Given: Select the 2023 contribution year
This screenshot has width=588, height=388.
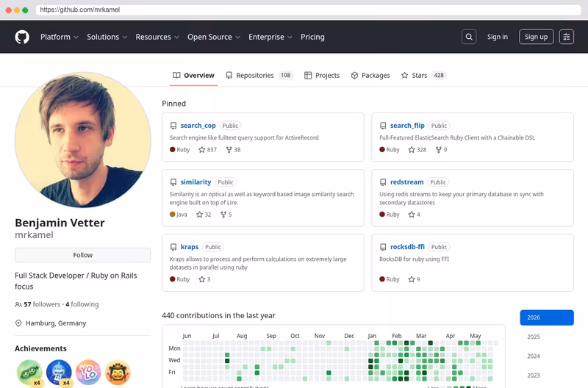Looking at the screenshot, I should 547,376.
